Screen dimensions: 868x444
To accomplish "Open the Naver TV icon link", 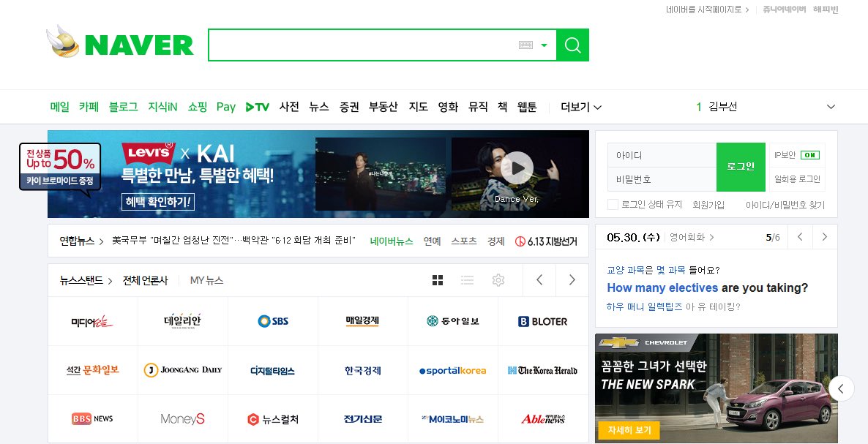I will pyautogui.click(x=258, y=108).
